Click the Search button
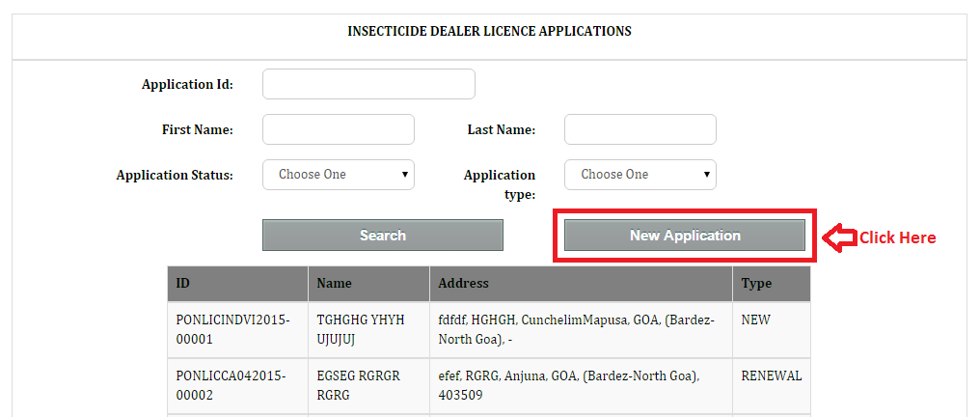 click(x=383, y=236)
